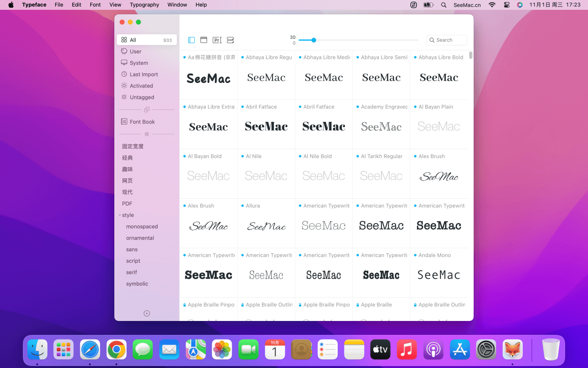This screenshot has width=588, height=368.
Task: Click the add tag plus button
Action: 147,313
